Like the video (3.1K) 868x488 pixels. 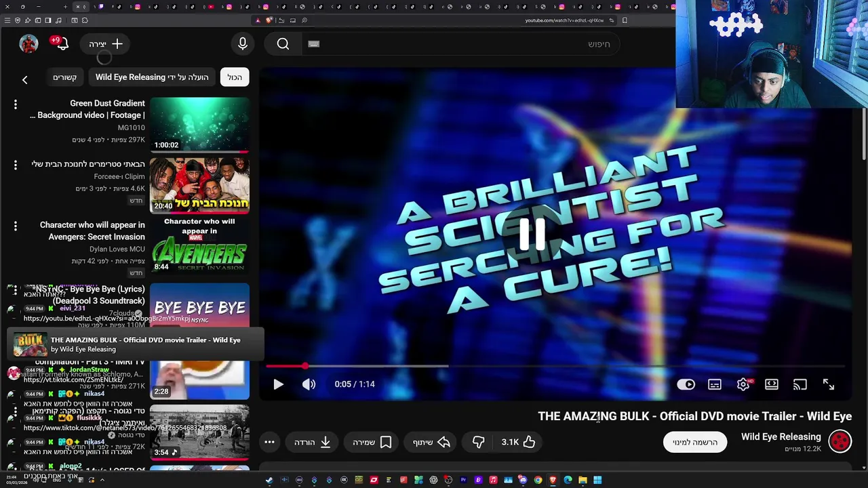[519, 442]
